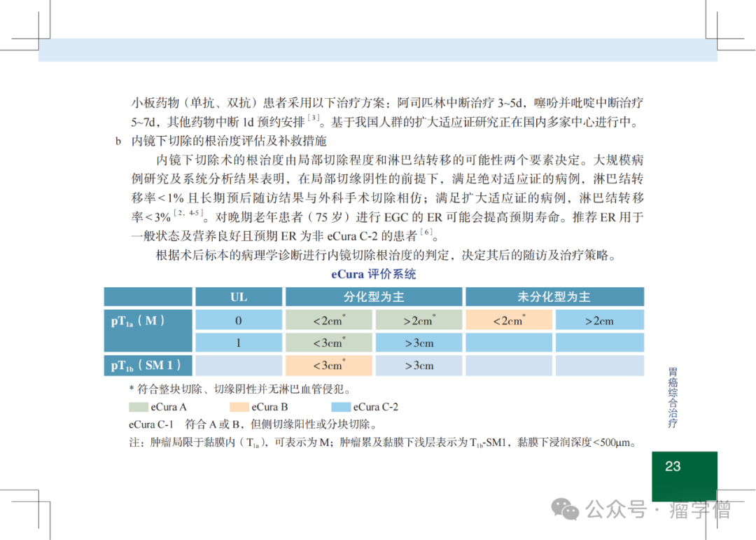Click the "eCura A" legend label
Screen dimensions: 756x540
pyautogui.click(x=169, y=408)
